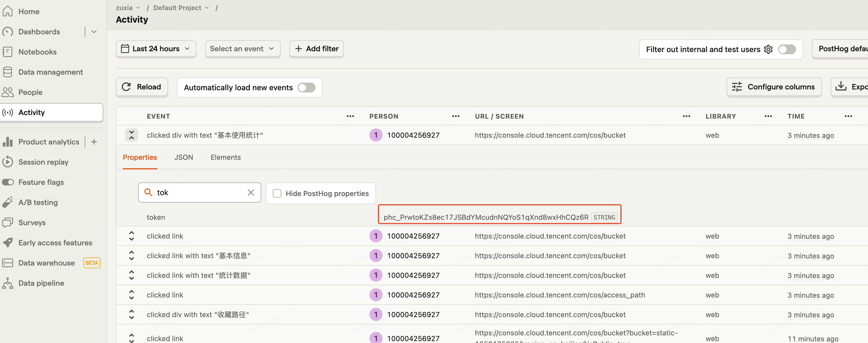
Task: Open gear settings for internal users filter
Action: 768,50
